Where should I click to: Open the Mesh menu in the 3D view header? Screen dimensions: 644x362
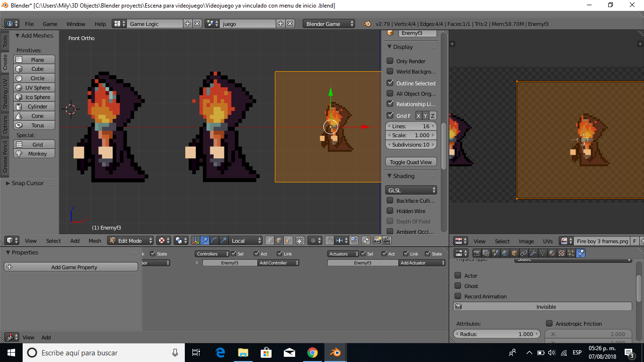tap(95, 240)
